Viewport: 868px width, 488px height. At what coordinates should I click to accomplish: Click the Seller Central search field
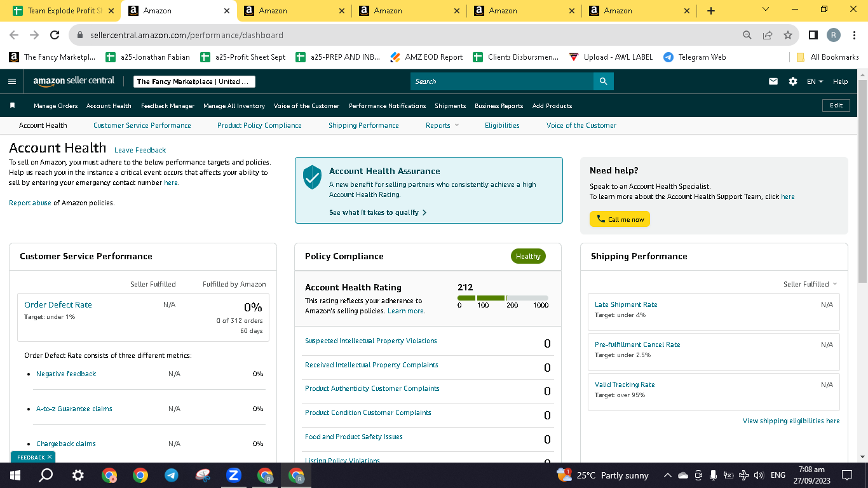coord(502,81)
